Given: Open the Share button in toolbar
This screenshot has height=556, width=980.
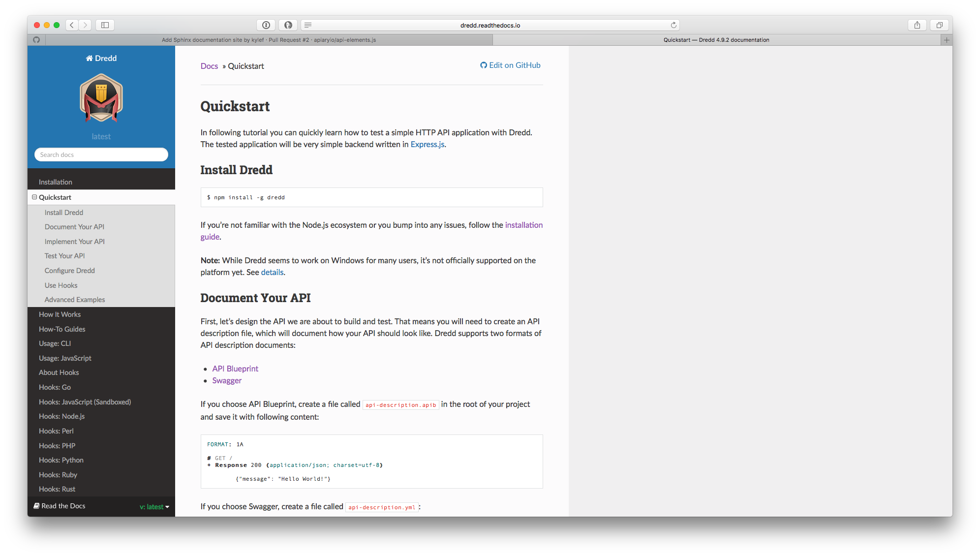Looking at the screenshot, I should pyautogui.click(x=917, y=25).
